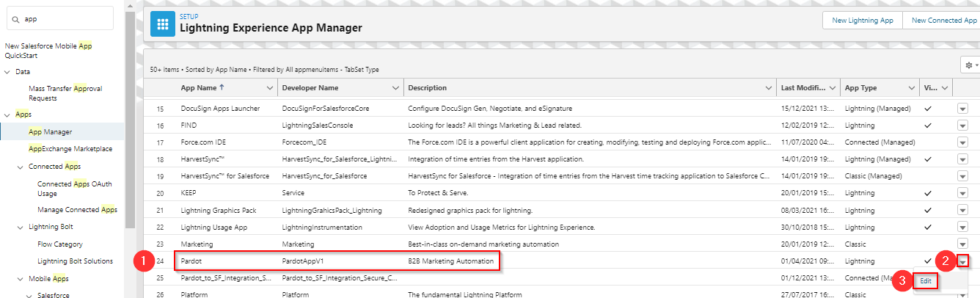Open Manage Connected Apps page
This screenshot has height=298, width=980.
click(77, 210)
